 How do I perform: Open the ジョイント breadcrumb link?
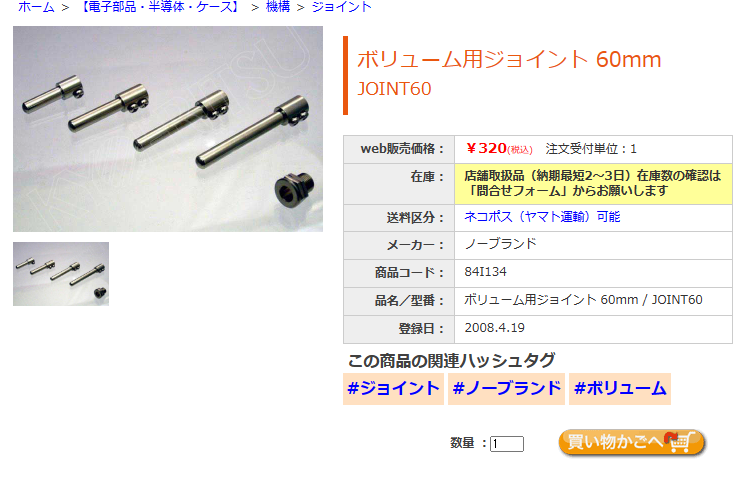click(341, 7)
